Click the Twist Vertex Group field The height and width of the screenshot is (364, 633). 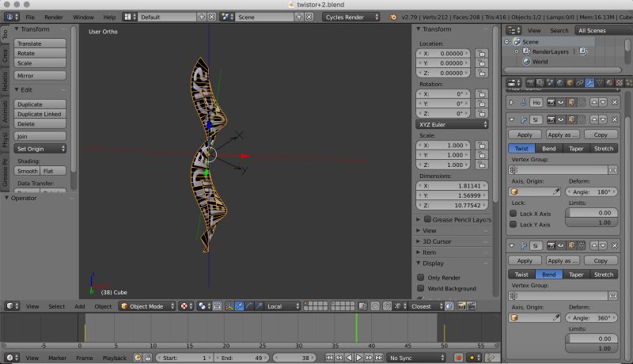point(559,170)
